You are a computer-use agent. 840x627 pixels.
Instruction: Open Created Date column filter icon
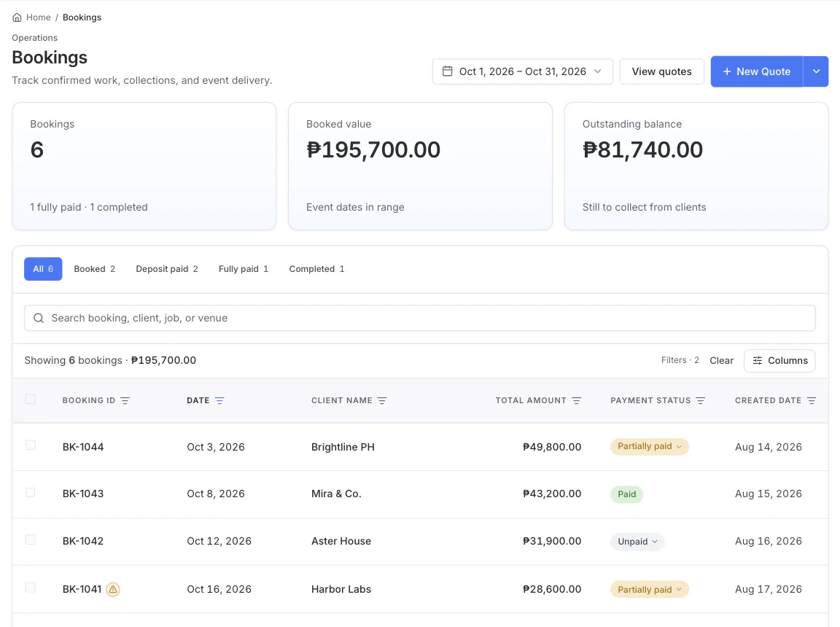click(x=812, y=400)
